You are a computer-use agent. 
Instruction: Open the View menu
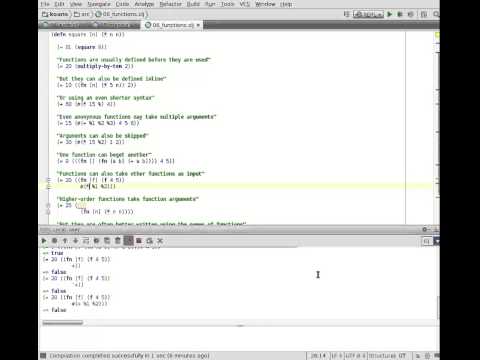(76, 4)
